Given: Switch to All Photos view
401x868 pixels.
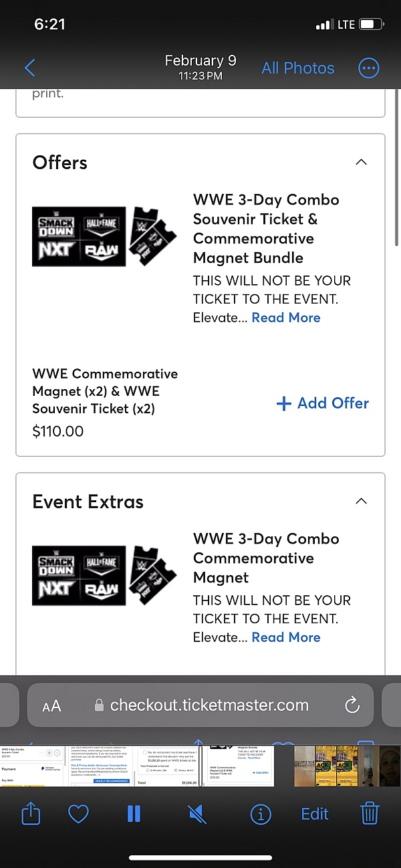Looking at the screenshot, I should pos(297,68).
